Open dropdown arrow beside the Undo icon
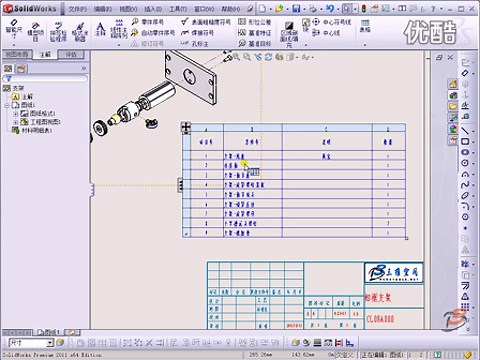The width and height of the screenshot is (480, 360). [x=337, y=9]
